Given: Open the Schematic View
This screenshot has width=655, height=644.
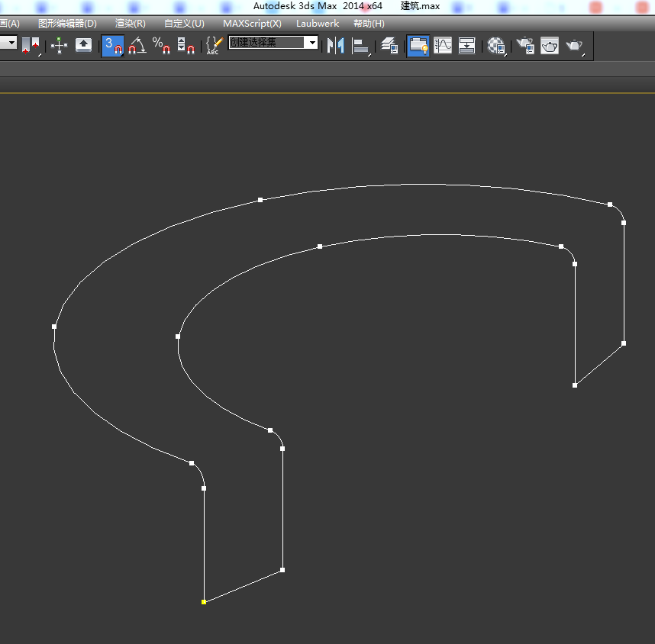Looking at the screenshot, I should pyautogui.click(x=466, y=46).
